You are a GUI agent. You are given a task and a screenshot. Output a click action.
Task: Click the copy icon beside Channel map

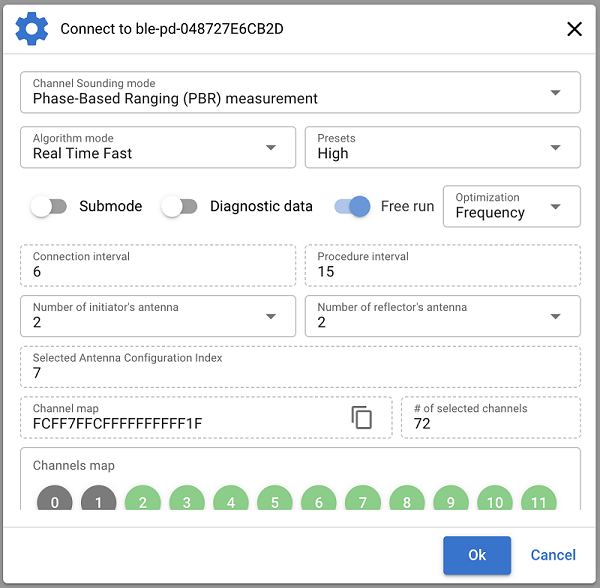pyautogui.click(x=362, y=418)
